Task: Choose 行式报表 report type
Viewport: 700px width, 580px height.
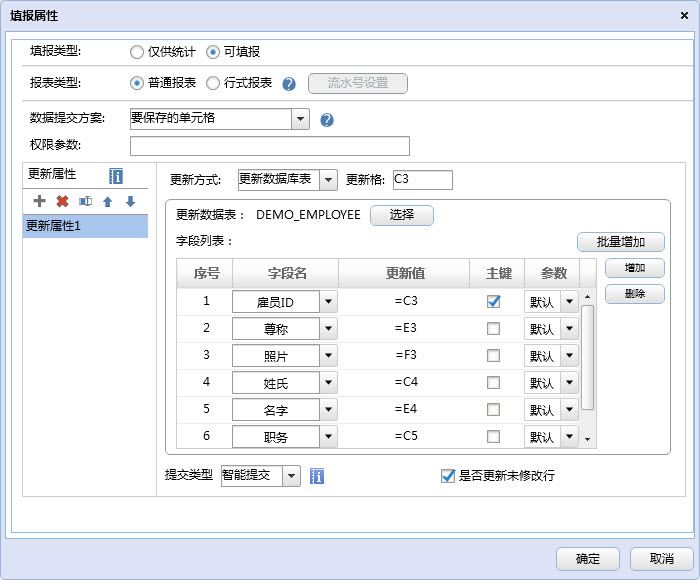Action: click(x=213, y=83)
